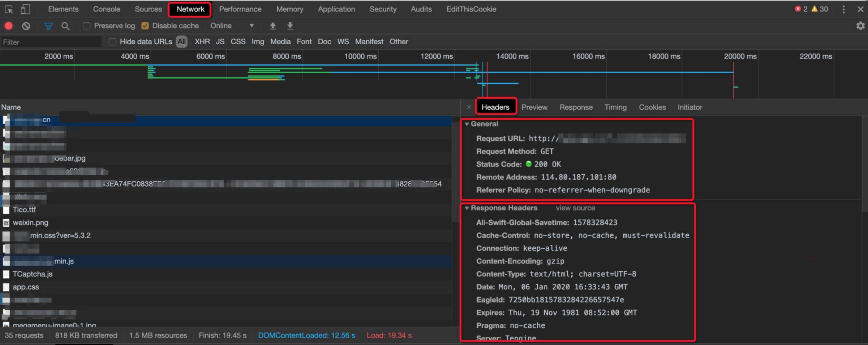Open the Online throttling dropdown
Image resolution: width=868 pixels, height=345 pixels.
coord(232,26)
